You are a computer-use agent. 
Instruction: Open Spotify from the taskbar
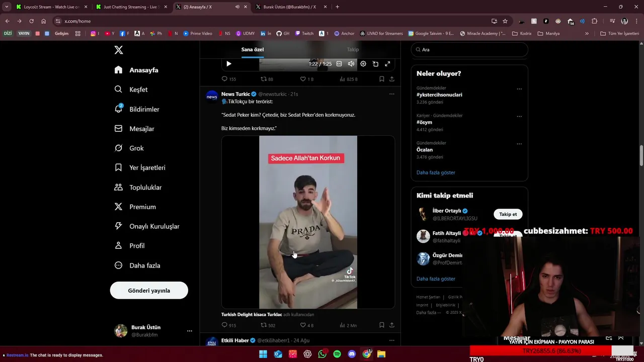(x=337, y=354)
